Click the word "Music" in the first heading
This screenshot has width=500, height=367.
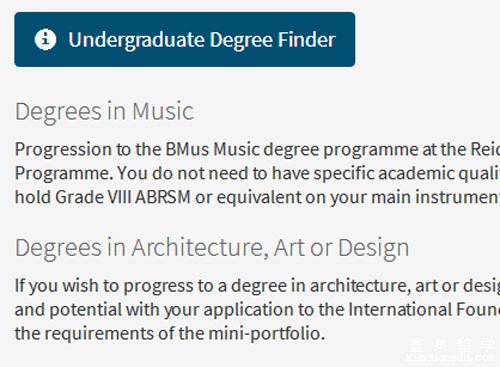(x=163, y=111)
